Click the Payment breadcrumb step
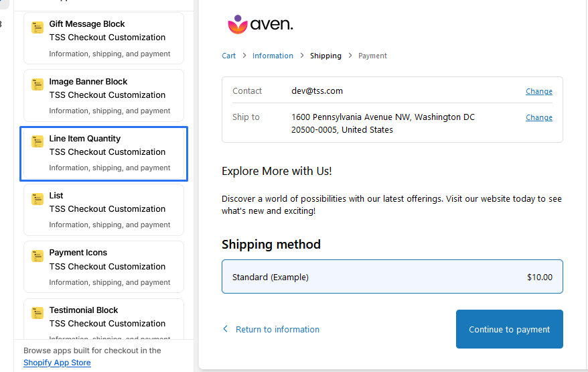The width and height of the screenshot is (588, 372). pos(372,56)
